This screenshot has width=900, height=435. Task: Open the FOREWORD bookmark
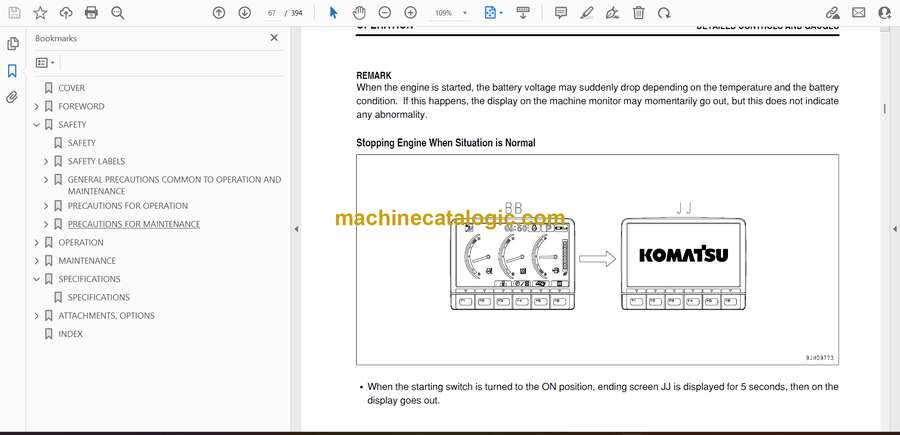click(x=81, y=106)
